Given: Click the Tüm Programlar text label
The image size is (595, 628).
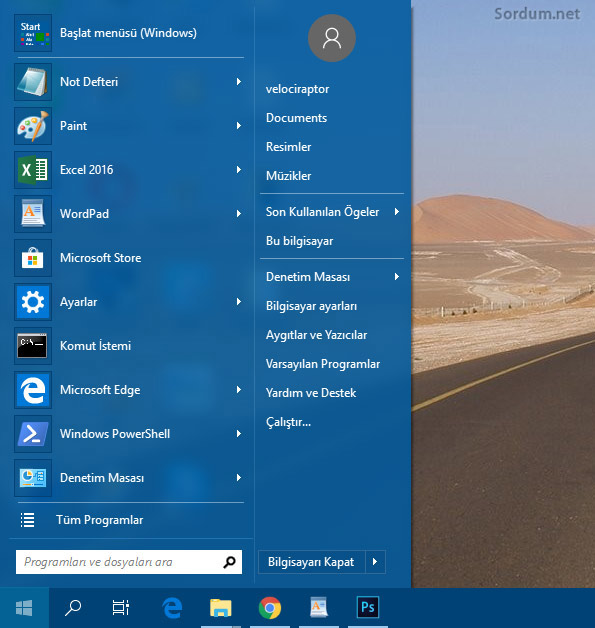Looking at the screenshot, I should point(99,520).
